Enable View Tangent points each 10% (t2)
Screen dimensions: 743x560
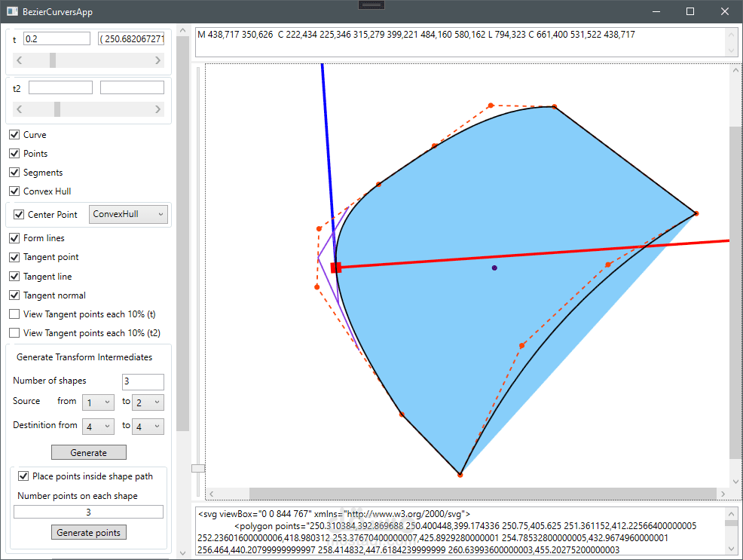pyautogui.click(x=14, y=332)
